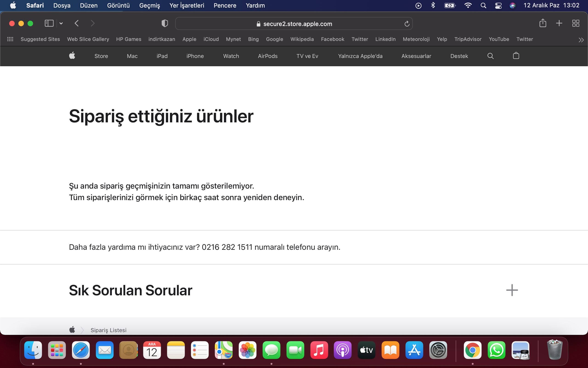Image resolution: width=588 pixels, height=368 pixels.
Task: Open the Apple menu
Action: point(13,5)
